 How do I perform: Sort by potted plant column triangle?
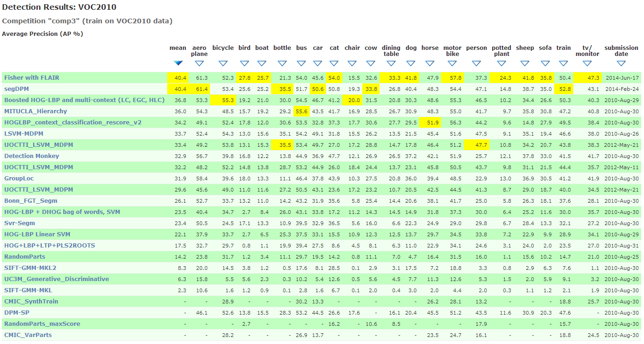point(502,63)
